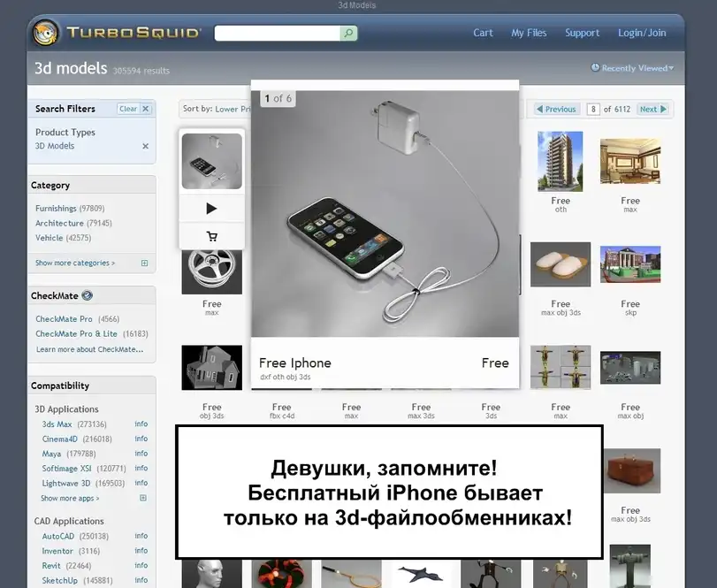Go to Previous results page
Screen dimensions: 717x588
click(x=555, y=110)
